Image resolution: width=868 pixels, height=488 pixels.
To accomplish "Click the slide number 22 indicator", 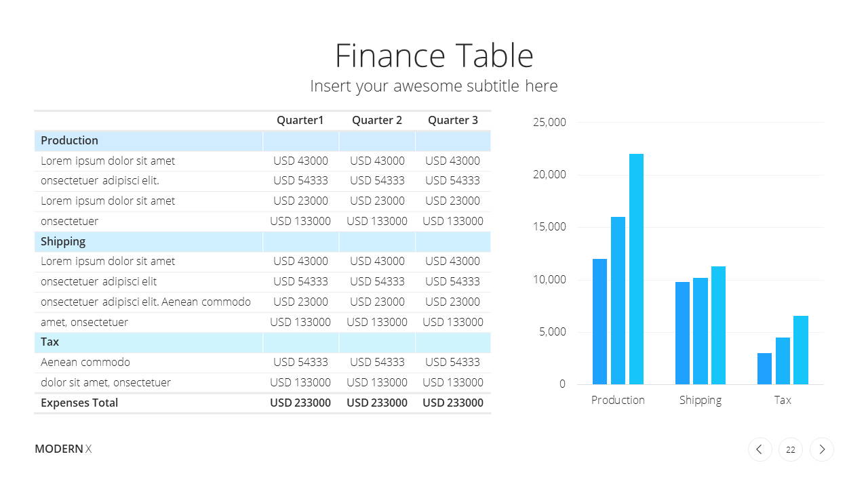I will [791, 449].
